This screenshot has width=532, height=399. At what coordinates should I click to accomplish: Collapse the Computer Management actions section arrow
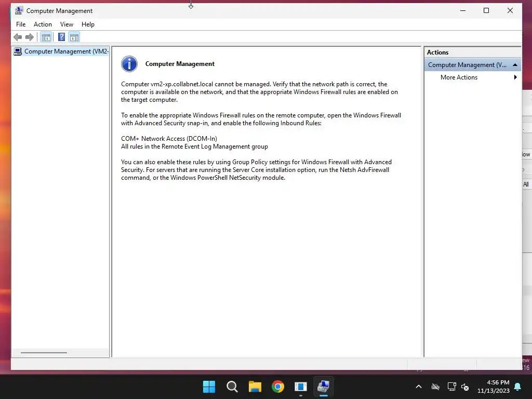515,65
